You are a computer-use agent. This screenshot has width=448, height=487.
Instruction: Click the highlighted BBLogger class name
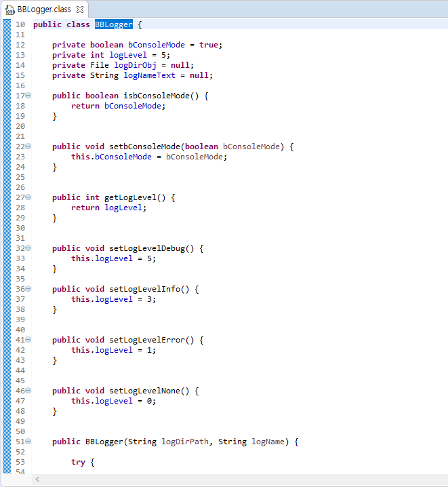(x=113, y=24)
